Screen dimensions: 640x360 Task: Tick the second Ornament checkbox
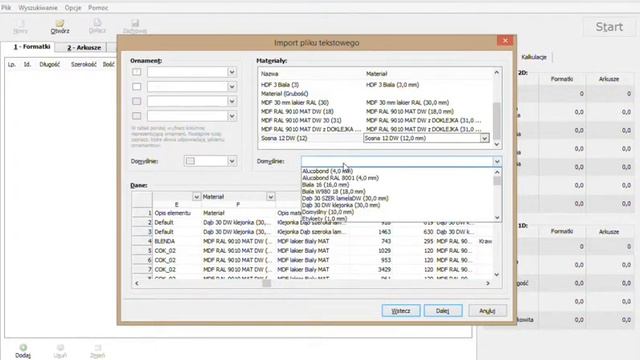point(137,87)
